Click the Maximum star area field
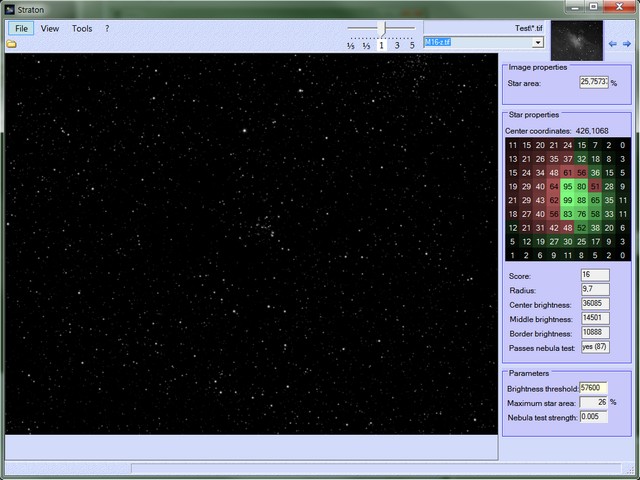The image size is (640, 480). (x=593, y=402)
